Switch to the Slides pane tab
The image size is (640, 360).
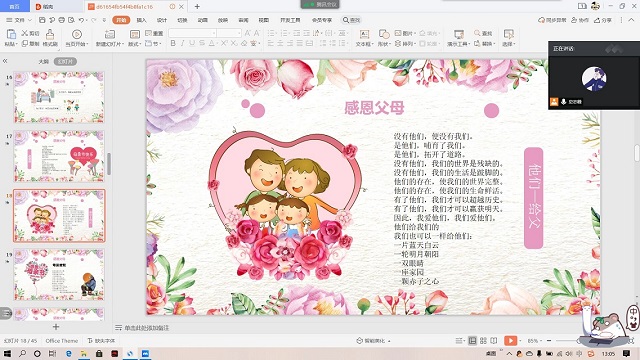coord(65,61)
